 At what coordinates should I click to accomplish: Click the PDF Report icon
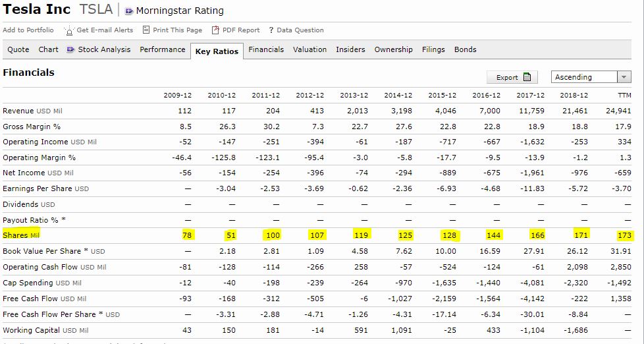coord(215,30)
